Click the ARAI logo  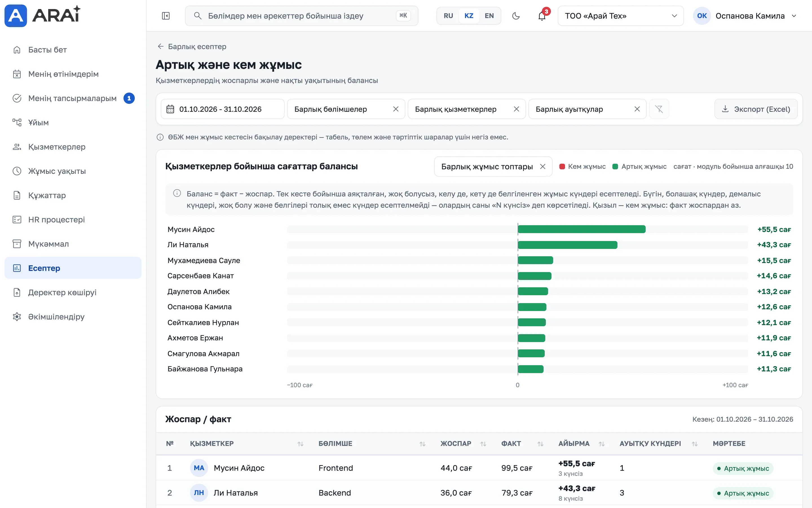[43, 16]
